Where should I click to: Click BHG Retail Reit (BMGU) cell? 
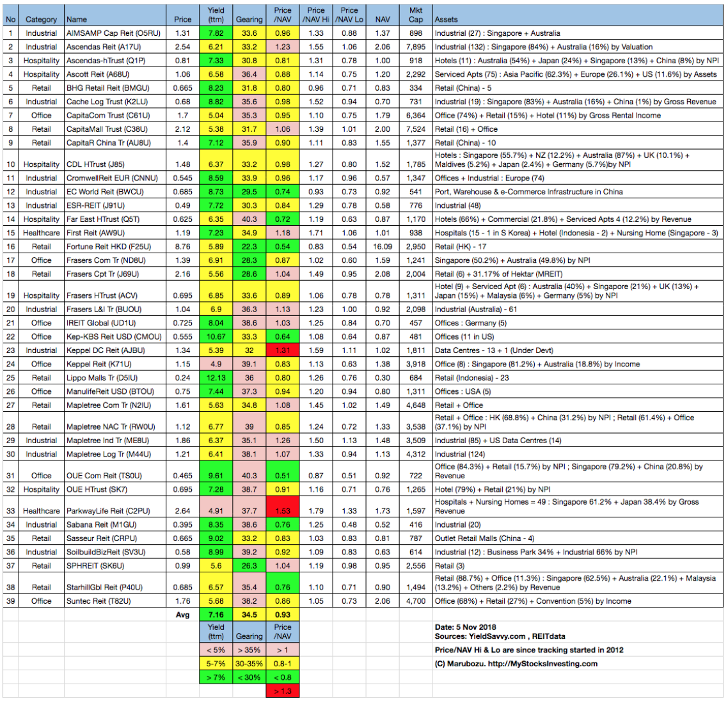tap(115, 88)
